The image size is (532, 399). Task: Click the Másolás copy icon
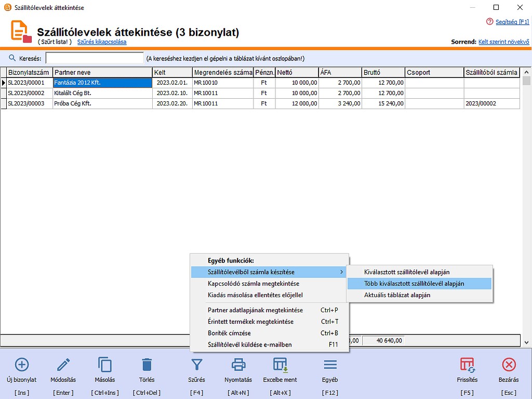[x=105, y=364]
